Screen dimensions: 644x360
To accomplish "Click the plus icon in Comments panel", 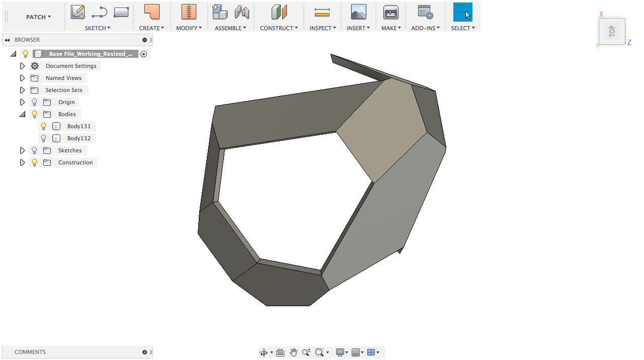I will point(145,352).
